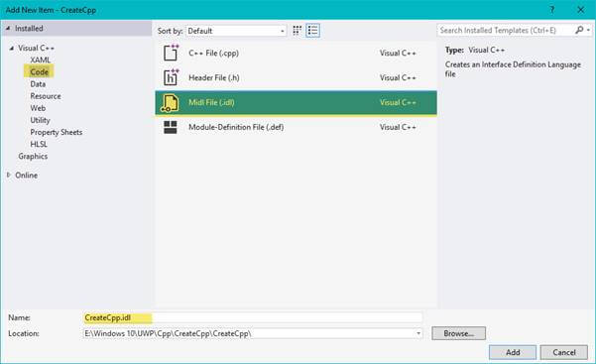
Task: Click Visual C++ type in Midl File row
Action: pos(398,102)
